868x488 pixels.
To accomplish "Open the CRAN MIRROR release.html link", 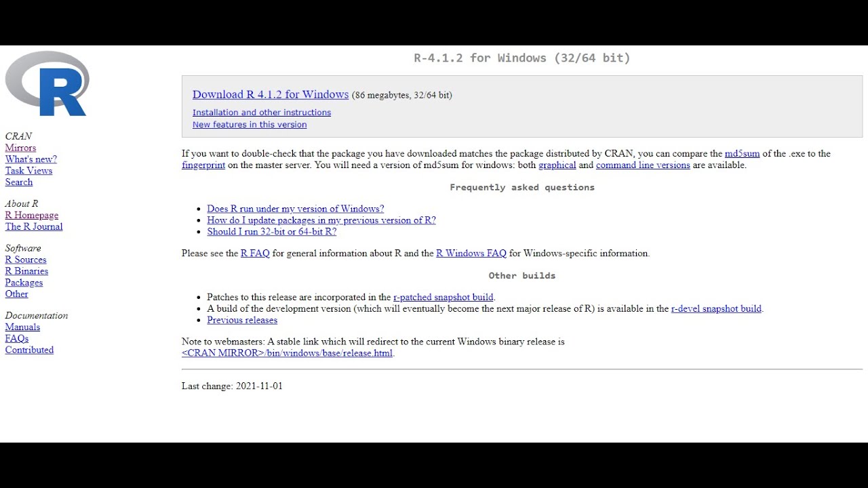I will pos(288,353).
